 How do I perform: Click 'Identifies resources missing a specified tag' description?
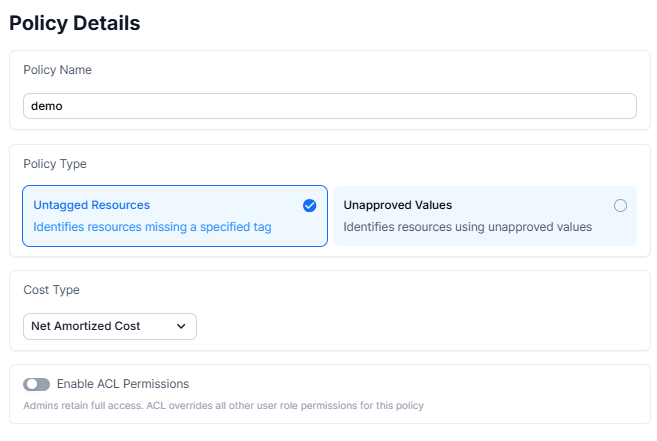coord(152,227)
